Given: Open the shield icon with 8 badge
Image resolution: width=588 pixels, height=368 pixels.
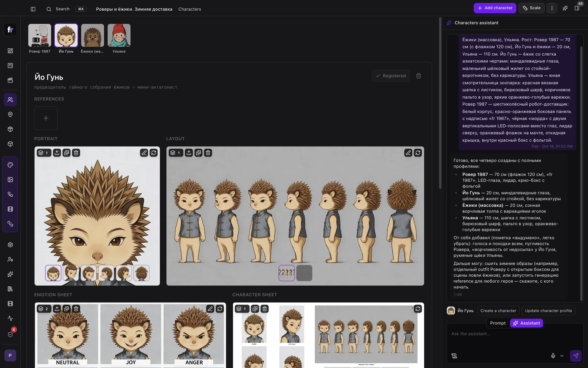Looking at the screenshot, I should pos(10,334).
